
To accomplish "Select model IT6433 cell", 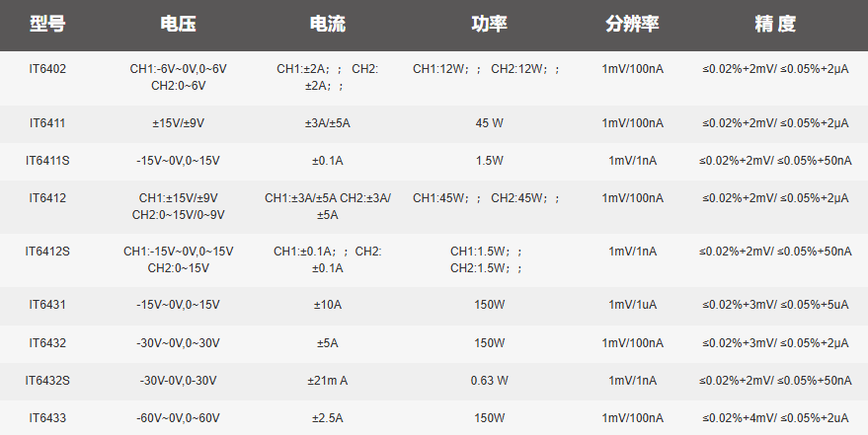I will point(47,418).
